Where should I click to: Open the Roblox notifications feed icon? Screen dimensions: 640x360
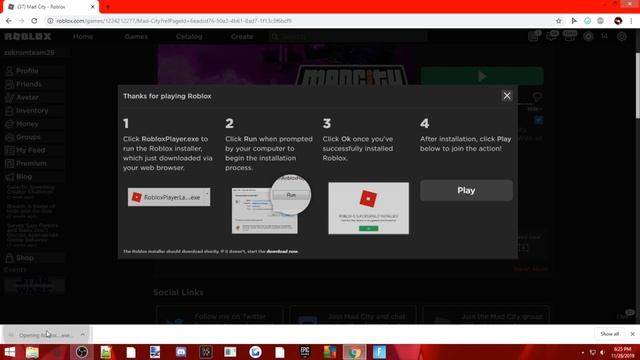tap(533, 36)
